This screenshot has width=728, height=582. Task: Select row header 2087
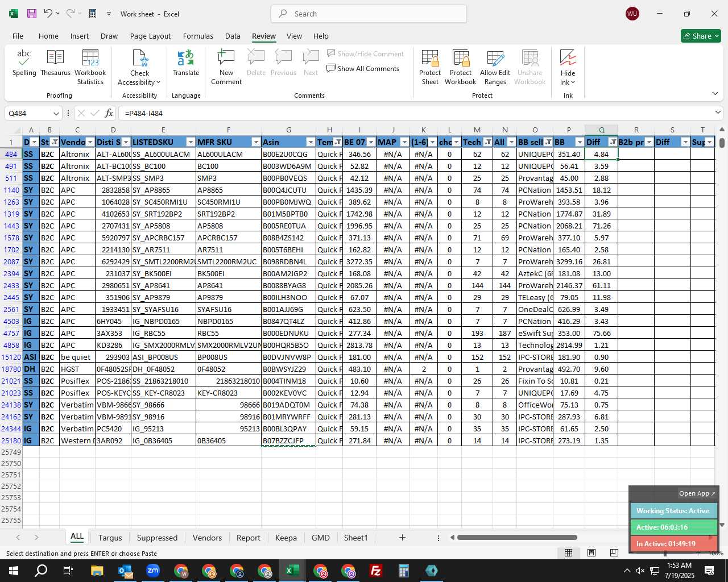11,261
